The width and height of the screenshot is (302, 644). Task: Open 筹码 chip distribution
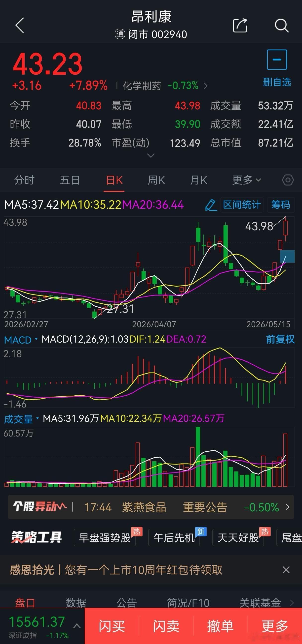[x=280, y=205]
